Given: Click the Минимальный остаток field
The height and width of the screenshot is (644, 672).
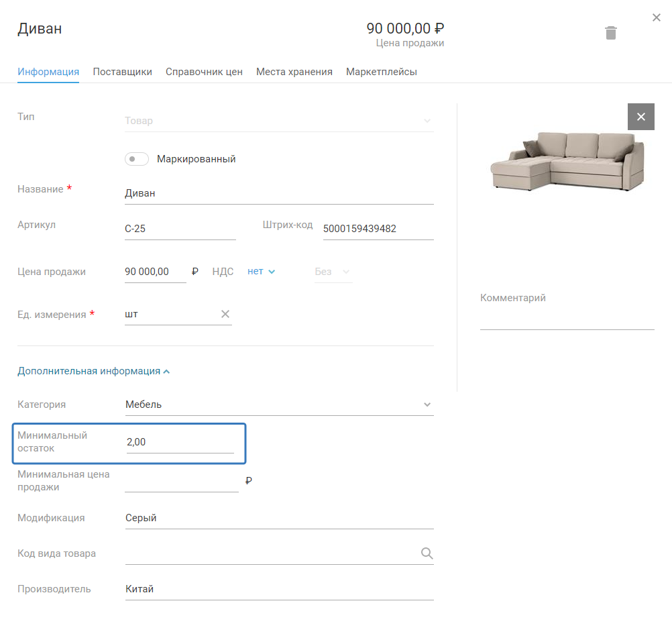Looking at the screenshot, I should tap(180, 442).
